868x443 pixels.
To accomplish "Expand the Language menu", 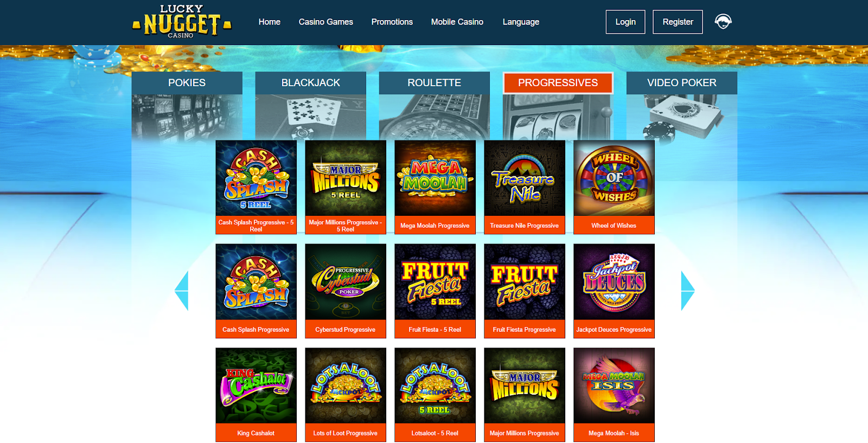I will [521, 22].
